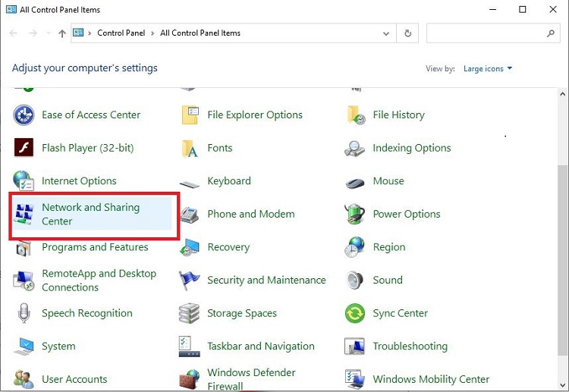Image resolution: width=569 pixels, height=392 pixels.
Task: Click the scrollbar up arrow
Action: click(x=562, y=94)
